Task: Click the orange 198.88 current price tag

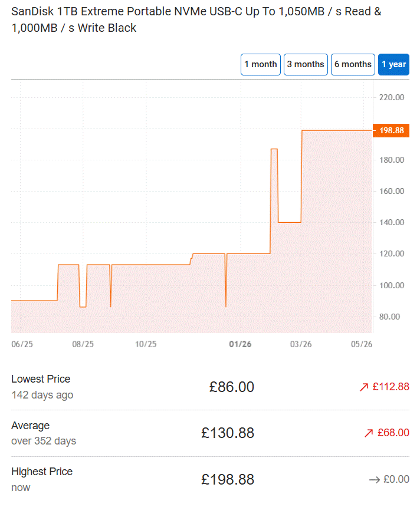Action: coord(391,130)
